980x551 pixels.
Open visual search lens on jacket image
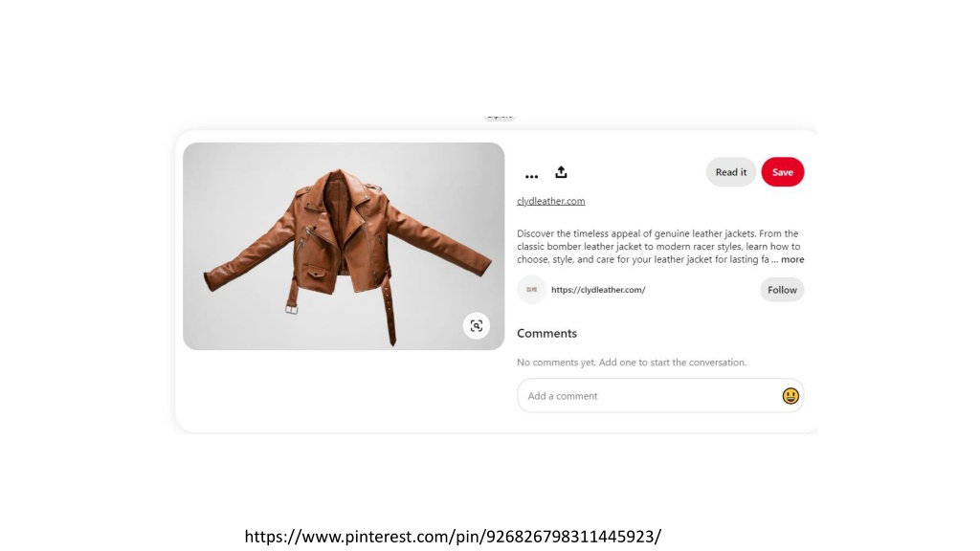(477, 325)
